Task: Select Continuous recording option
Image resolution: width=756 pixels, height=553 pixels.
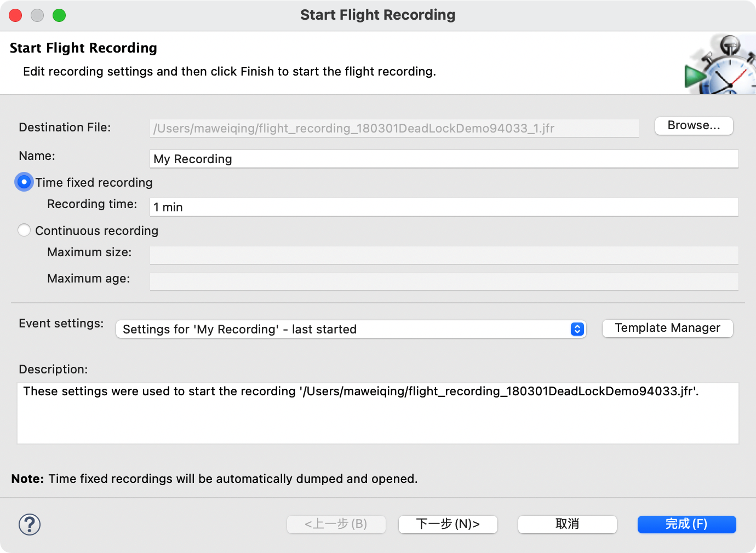Action: coord(24,231)
